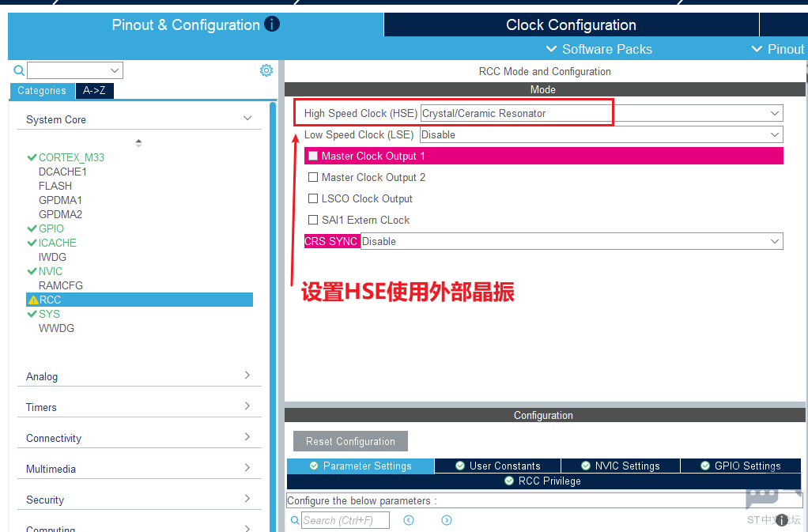Click the green checkmark beside SYS
Screen dimensions: 808x532
tap(32, 314)
